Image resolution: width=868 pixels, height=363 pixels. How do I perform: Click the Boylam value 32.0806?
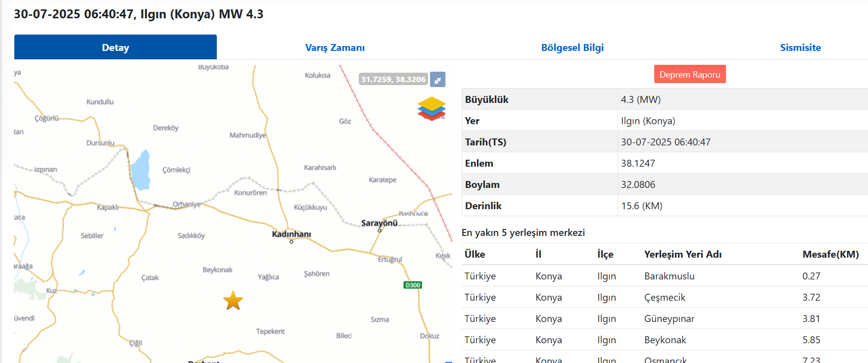tap(638, 184)
